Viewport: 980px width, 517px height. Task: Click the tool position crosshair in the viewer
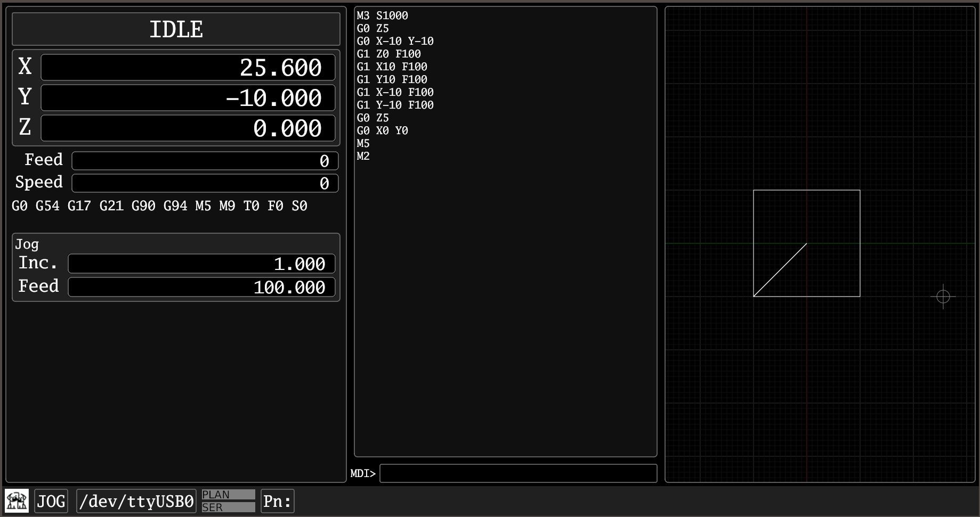[943, 297]
